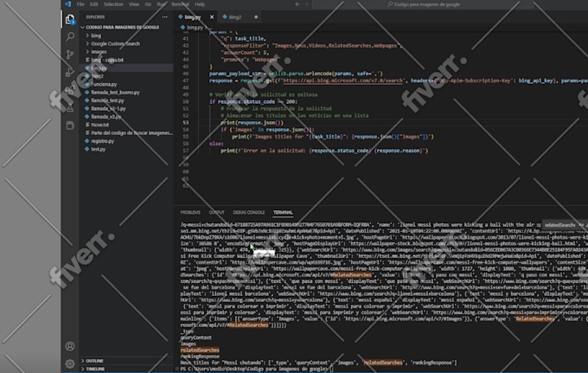The height and width of the screenshot is (373, 588).
Task: Open the File menu
Action: pos(80,4)
